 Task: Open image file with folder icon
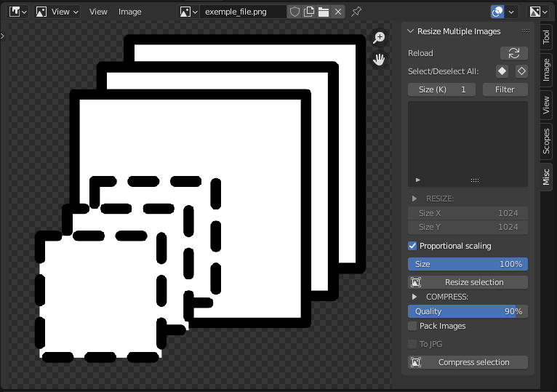[x=324, y=12]
